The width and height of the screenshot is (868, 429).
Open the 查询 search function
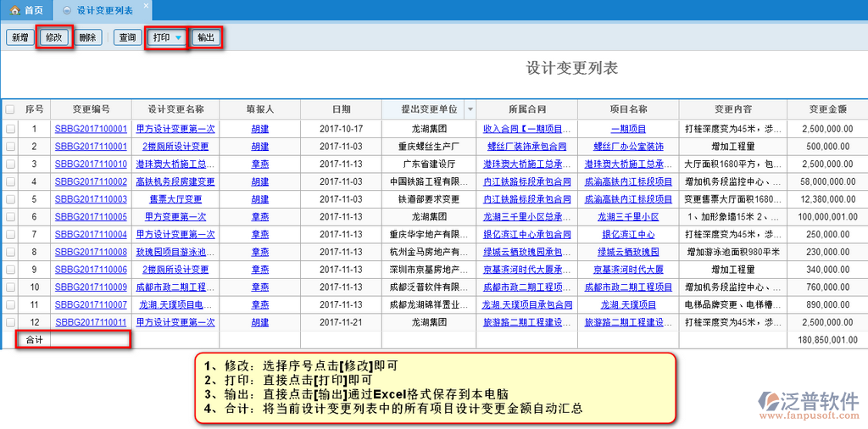127,37
